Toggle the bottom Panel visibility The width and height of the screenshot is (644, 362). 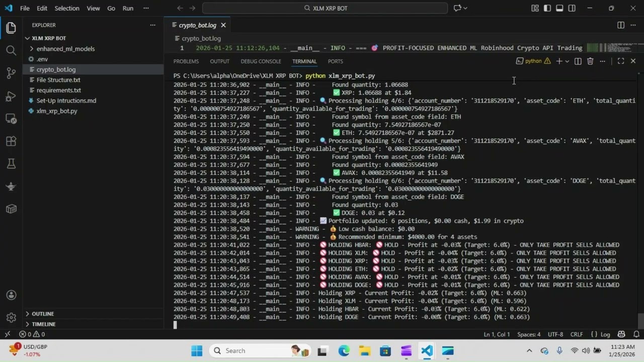point(559,8)
